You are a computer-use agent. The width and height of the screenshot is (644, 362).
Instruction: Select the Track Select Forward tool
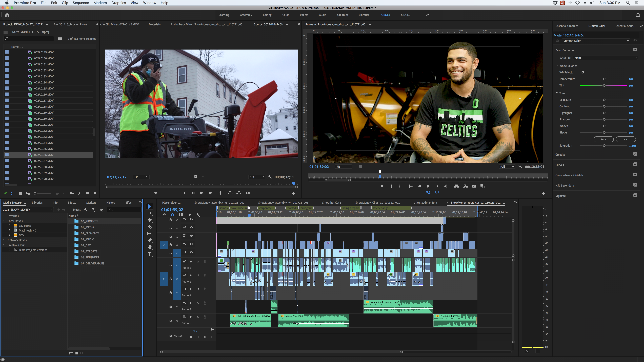150,213
